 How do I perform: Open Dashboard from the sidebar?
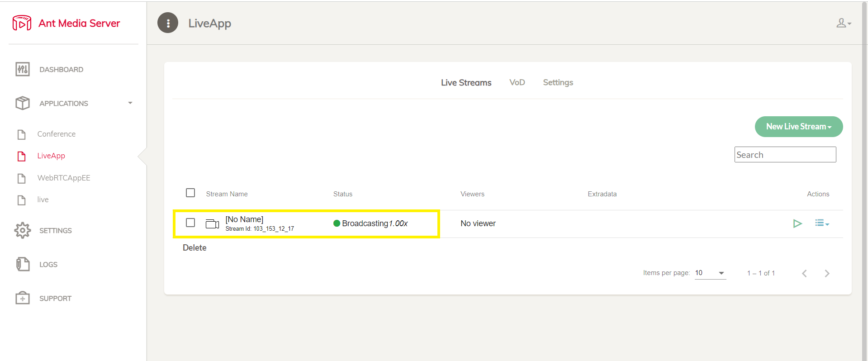(61, 70)
